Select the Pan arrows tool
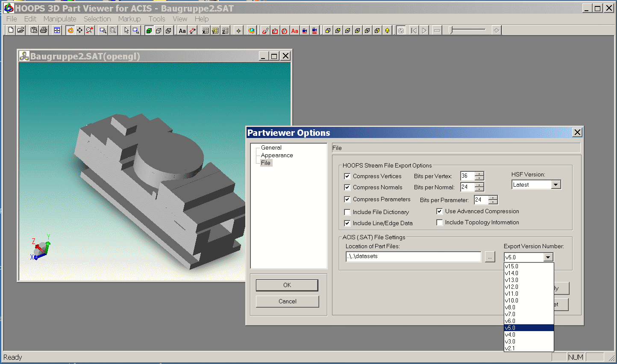 coord(80,30)
